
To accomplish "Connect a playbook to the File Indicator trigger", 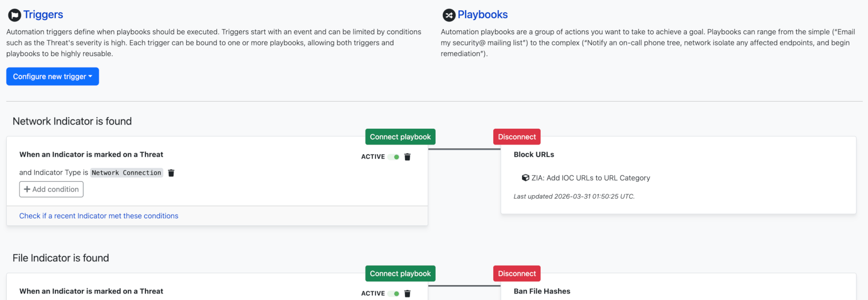I will pos(400,274).
